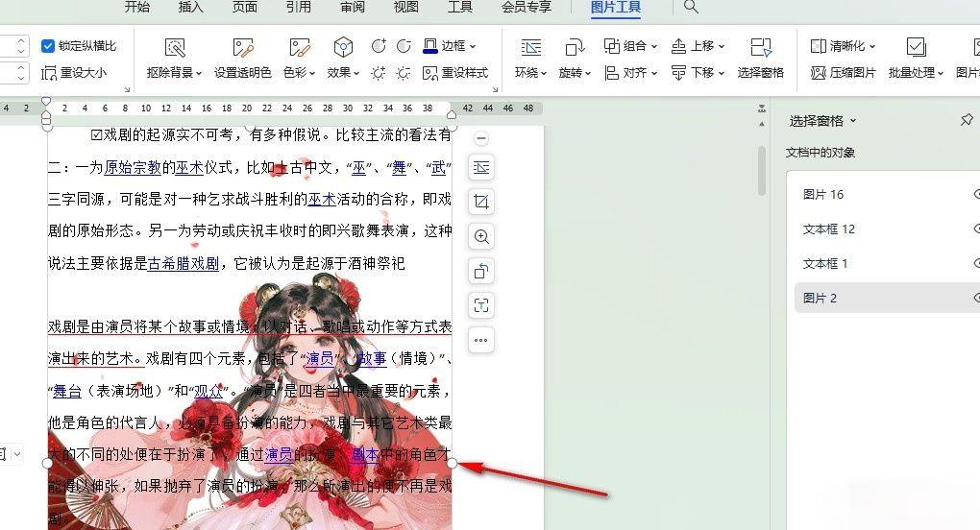The height and width of the screenshot is (530, 980).
Task: Toggle visibility of 文本框 12
Action: click(x=977, y=229)
